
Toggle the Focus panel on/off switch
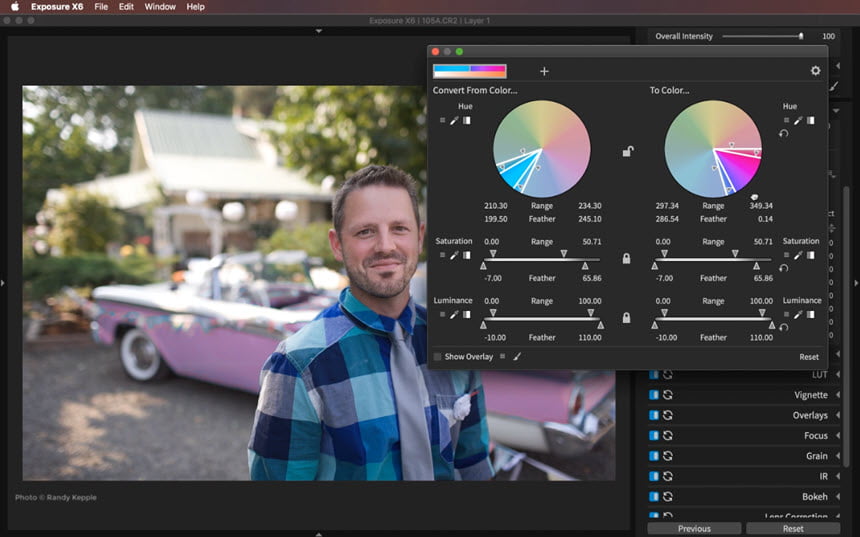(654, 436)
